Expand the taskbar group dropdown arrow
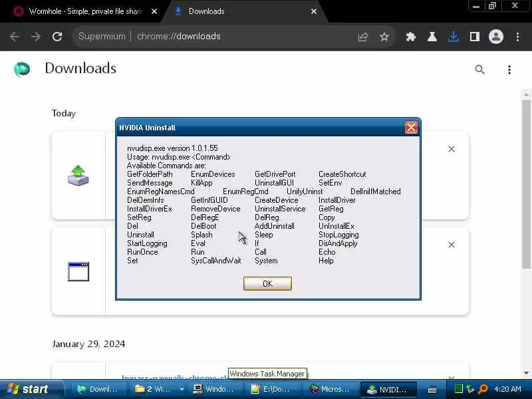 182,389
